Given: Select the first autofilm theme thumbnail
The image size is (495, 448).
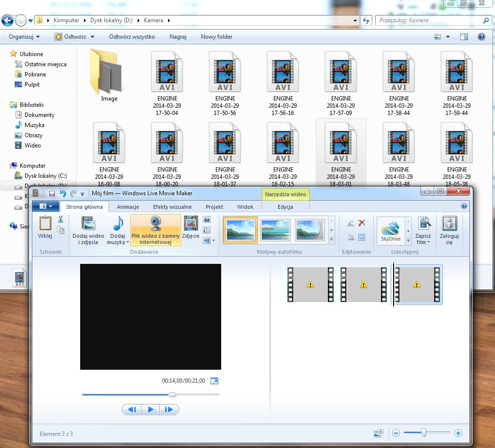Looking at the screenshot, I should pos(240,230).
